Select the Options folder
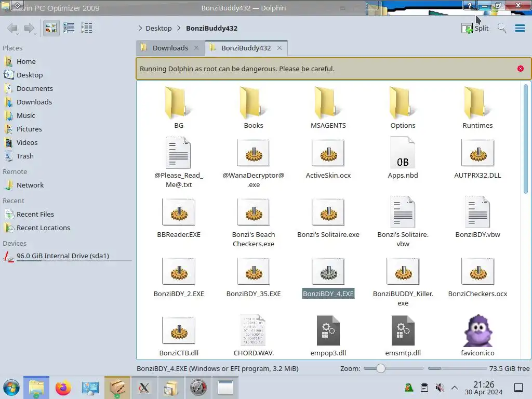 (x=403, y=107)
